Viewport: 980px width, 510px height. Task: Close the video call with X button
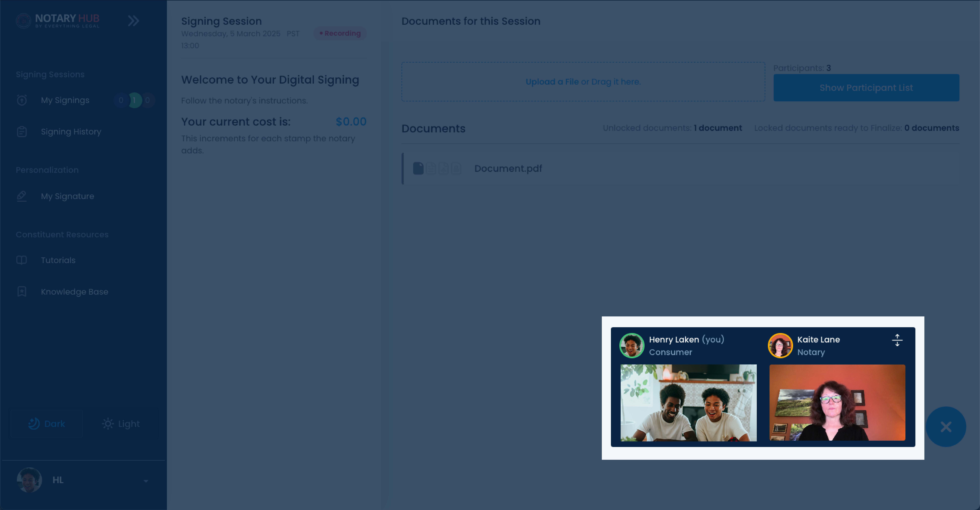coord(946,427)
